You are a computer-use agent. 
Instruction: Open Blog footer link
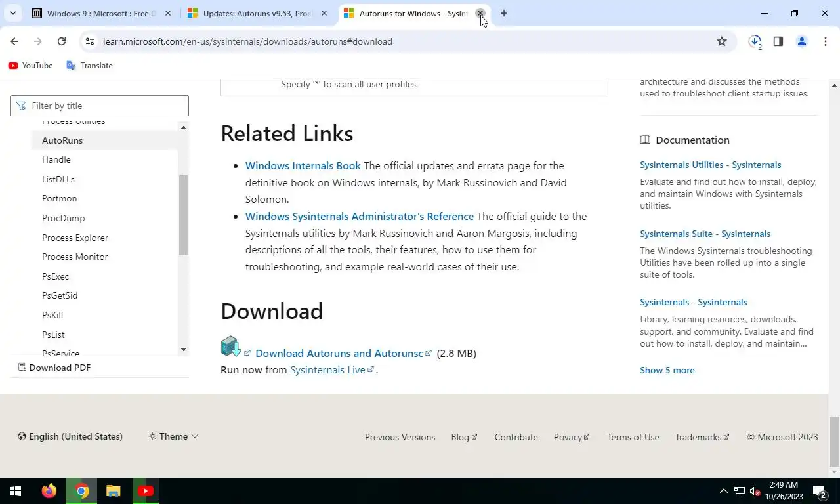[x=464, y=437]
